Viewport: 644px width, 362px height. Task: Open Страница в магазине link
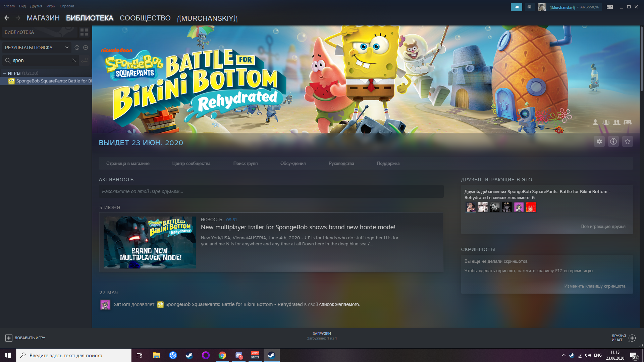(128, 164)
